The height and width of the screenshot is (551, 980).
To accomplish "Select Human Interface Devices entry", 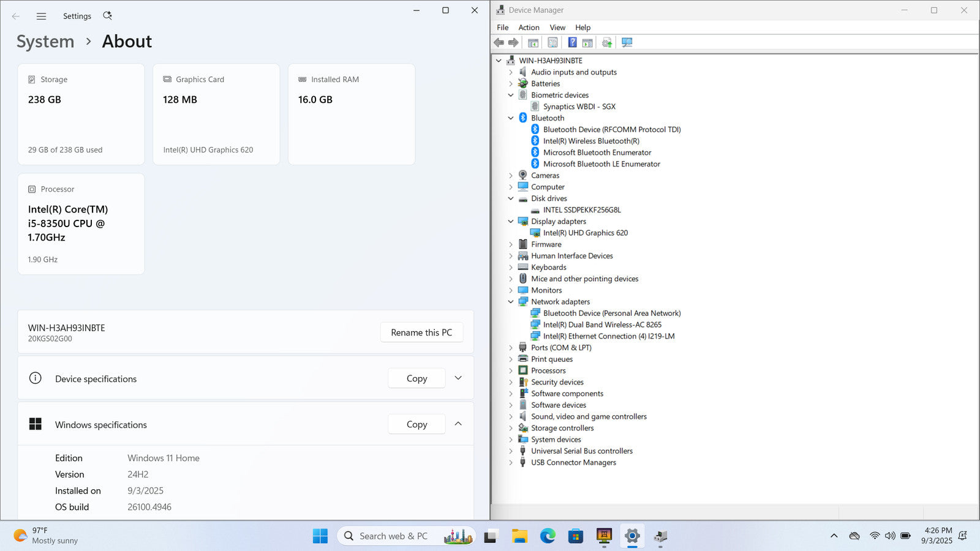I will tap(571, 256).
